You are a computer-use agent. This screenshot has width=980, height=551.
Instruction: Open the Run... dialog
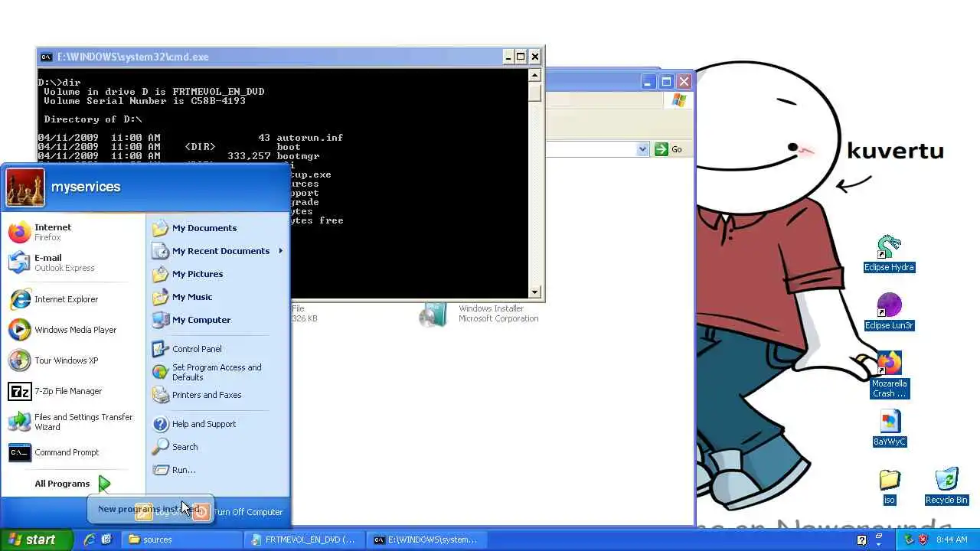pos(217,470)
